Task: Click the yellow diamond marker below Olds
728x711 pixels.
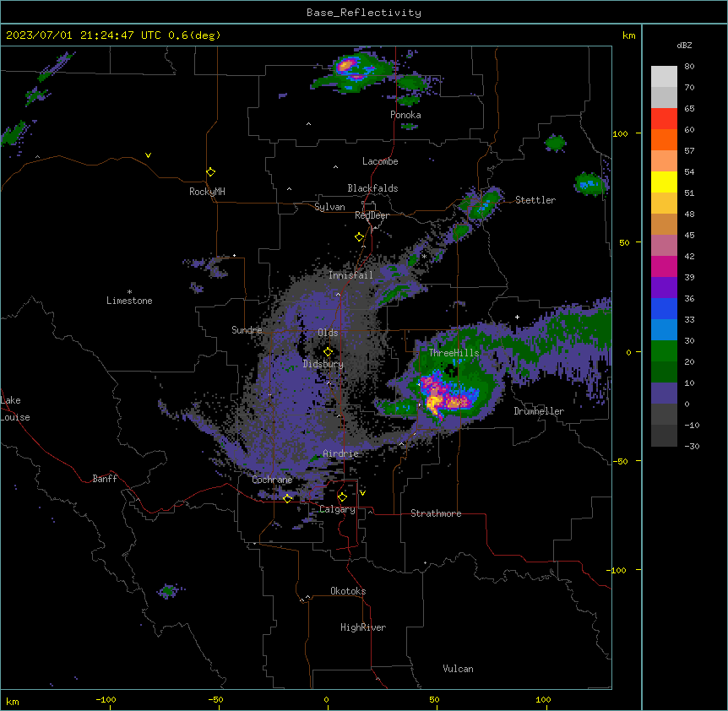Action: tap(329, 352)
